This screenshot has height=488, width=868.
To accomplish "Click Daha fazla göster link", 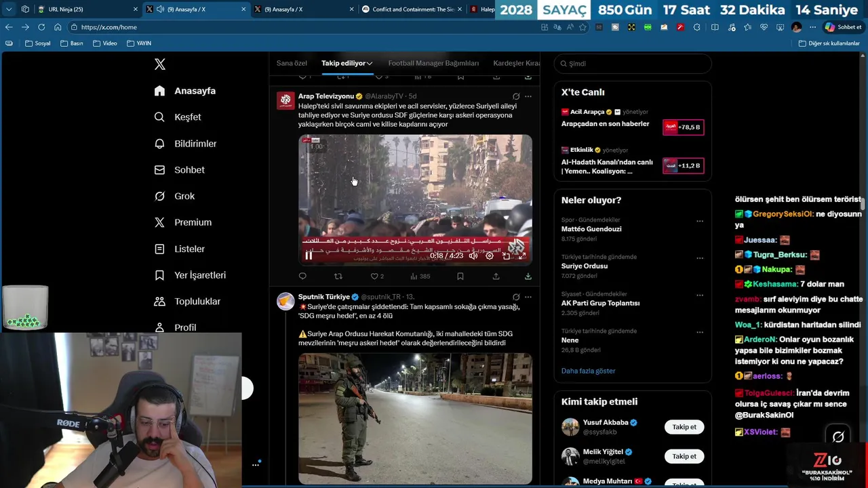I will coord(588,371).
